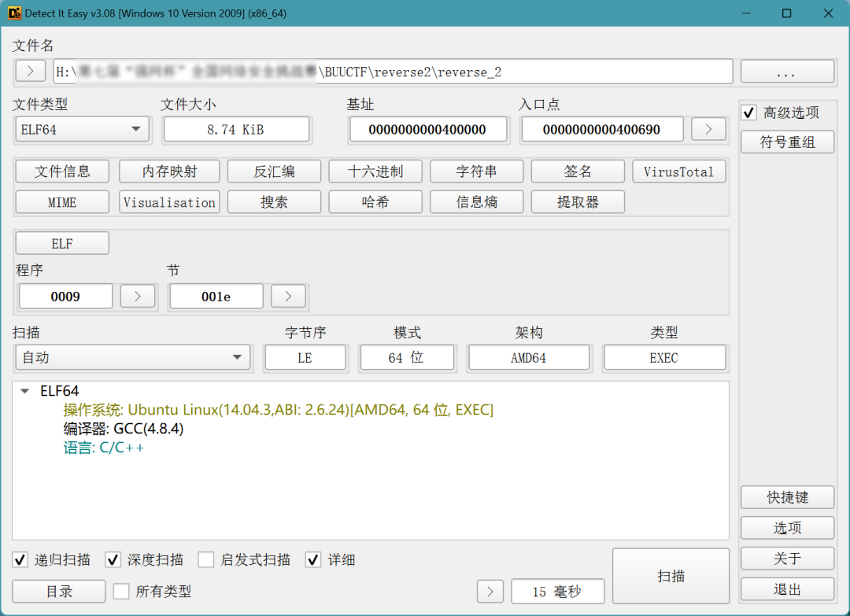Open the 十六进制 hex viewer
Image resolution: width=850 pixels, height=616 pixels.
[x=375, y=172]
